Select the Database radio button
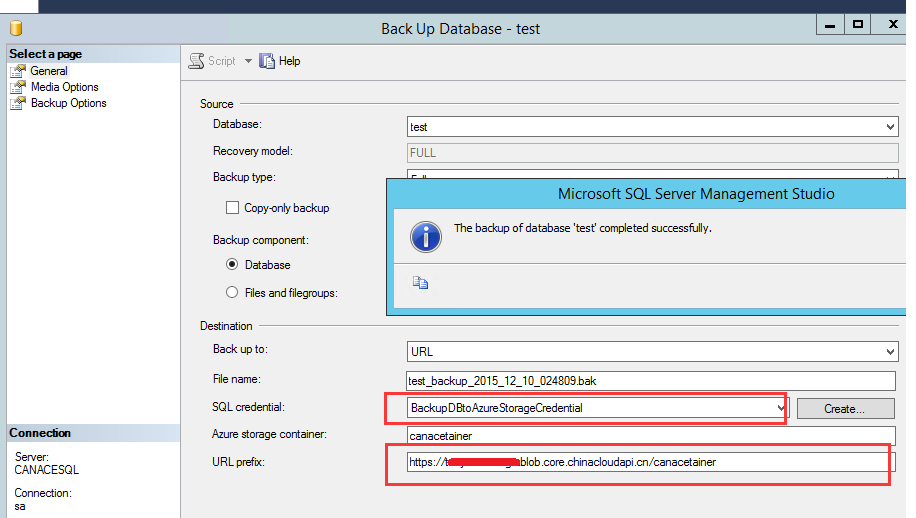This screenshot has width=916, height=518. 233,265
